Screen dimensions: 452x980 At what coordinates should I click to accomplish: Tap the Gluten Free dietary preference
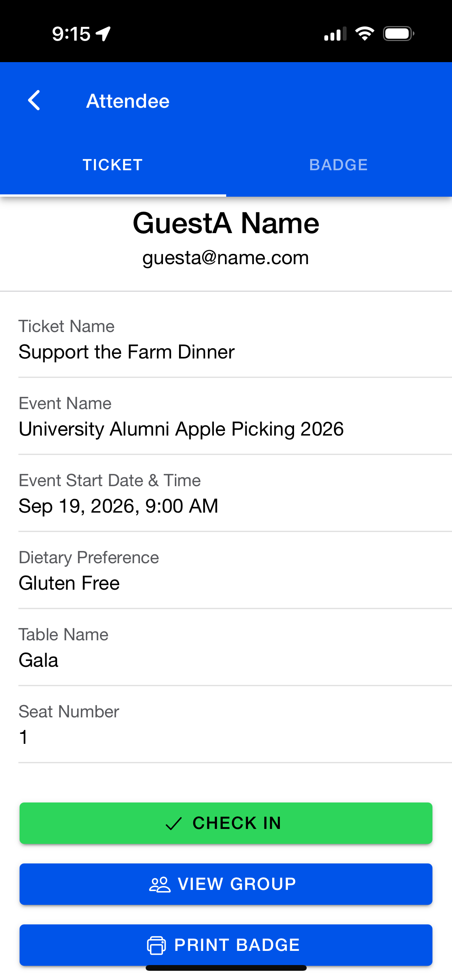pos(69,583)
